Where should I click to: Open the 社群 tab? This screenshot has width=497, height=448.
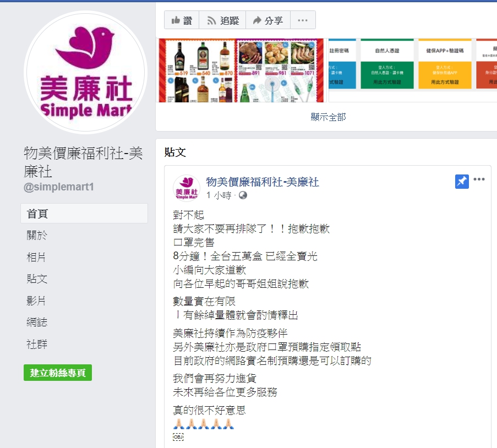pos(37,344)
